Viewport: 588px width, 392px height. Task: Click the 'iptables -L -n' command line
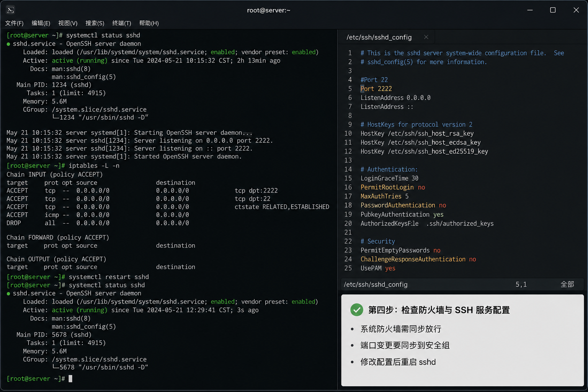coord(94,166)
